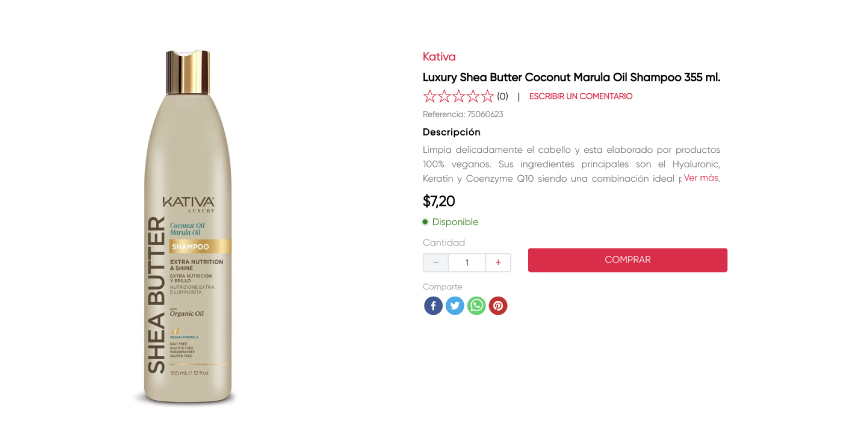Rate product with first star
This screenshot has height=433, width=866.
431,97
